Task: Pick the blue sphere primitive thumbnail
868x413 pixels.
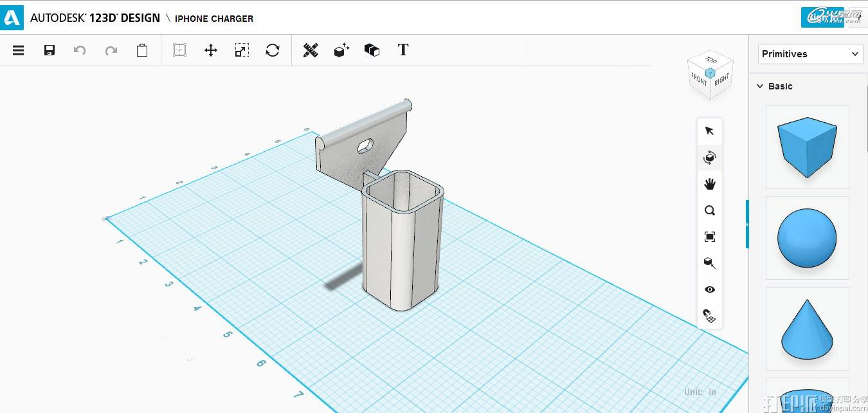Action: pos(808,238)
